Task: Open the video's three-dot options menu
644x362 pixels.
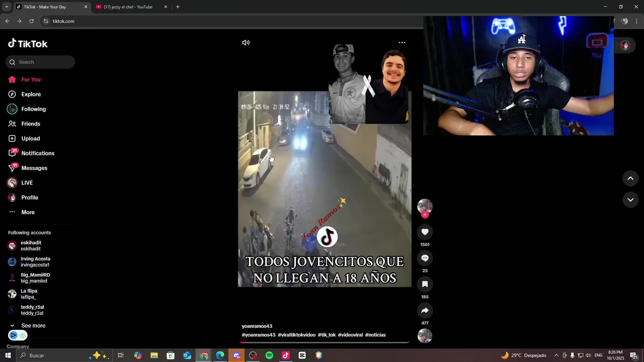Action: [402, 43]
